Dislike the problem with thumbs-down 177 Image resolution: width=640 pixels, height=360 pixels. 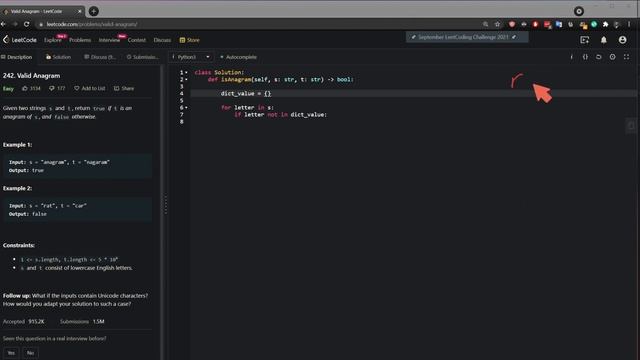coord(57,88)
